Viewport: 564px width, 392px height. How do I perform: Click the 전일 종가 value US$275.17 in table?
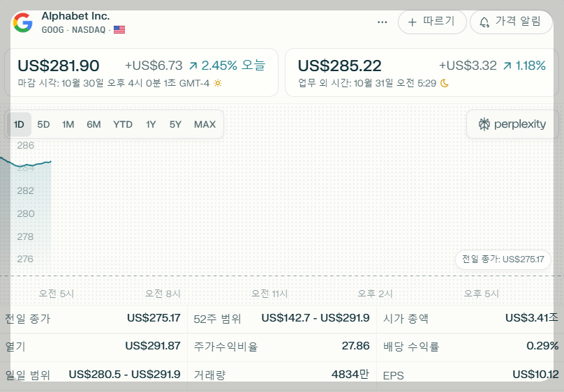pos(154,318)
